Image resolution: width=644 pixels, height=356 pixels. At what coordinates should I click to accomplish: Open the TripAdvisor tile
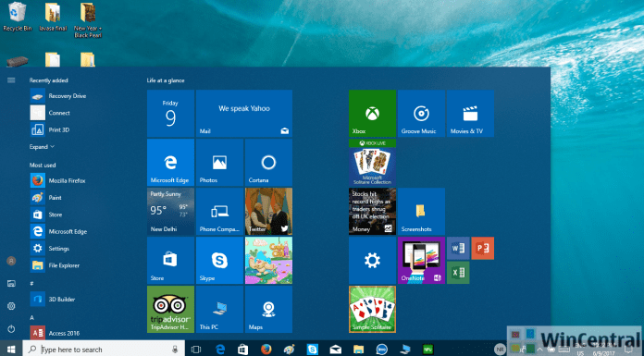pos(170,309)
